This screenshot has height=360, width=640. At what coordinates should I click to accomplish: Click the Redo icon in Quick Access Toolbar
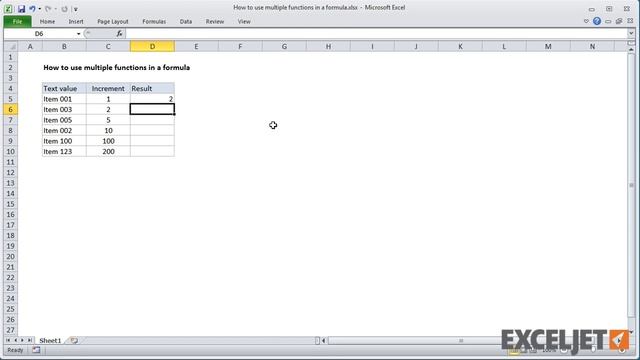click(x=48, y=9)
